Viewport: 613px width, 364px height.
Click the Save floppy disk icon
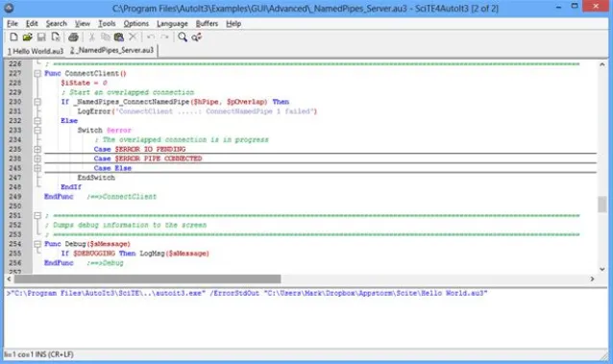pos(41,37)
